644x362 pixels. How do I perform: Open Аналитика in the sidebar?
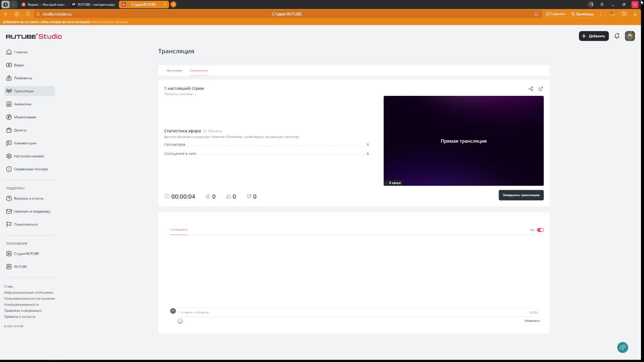(x=22, y=104)
